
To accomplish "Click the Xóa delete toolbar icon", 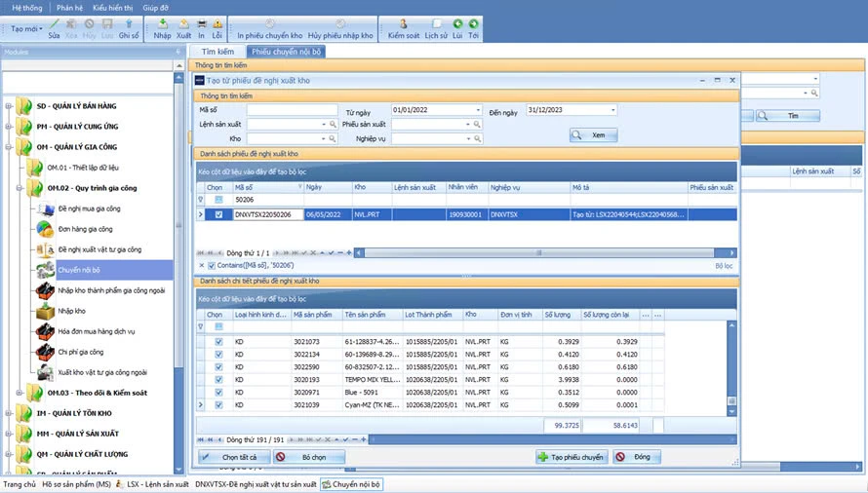I will point(71,23).
